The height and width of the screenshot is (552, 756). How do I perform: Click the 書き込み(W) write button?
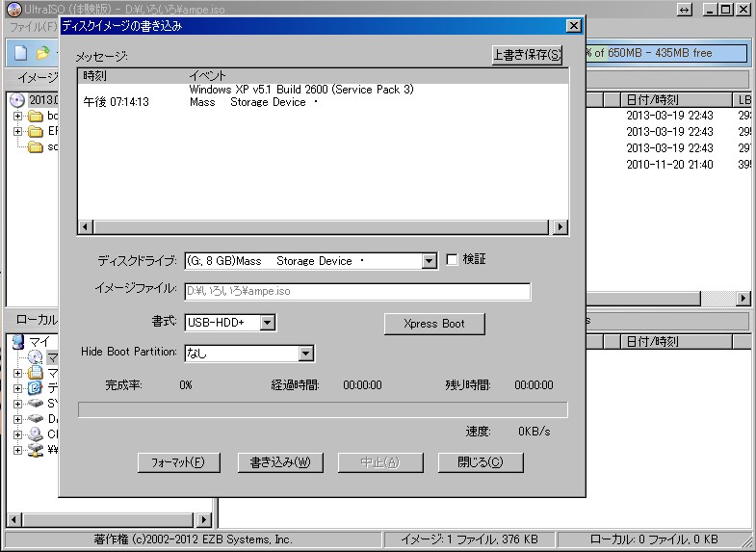(x=280, y=462)
